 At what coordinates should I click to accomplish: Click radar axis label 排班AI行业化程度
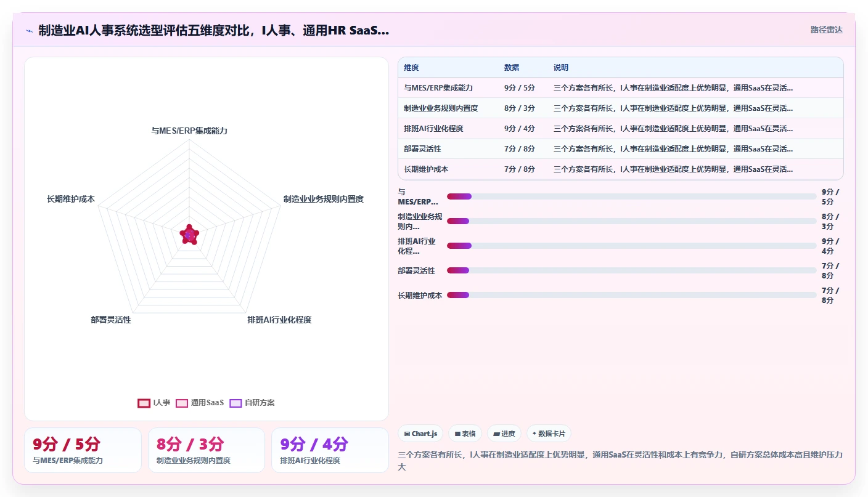tap(279, 320)
